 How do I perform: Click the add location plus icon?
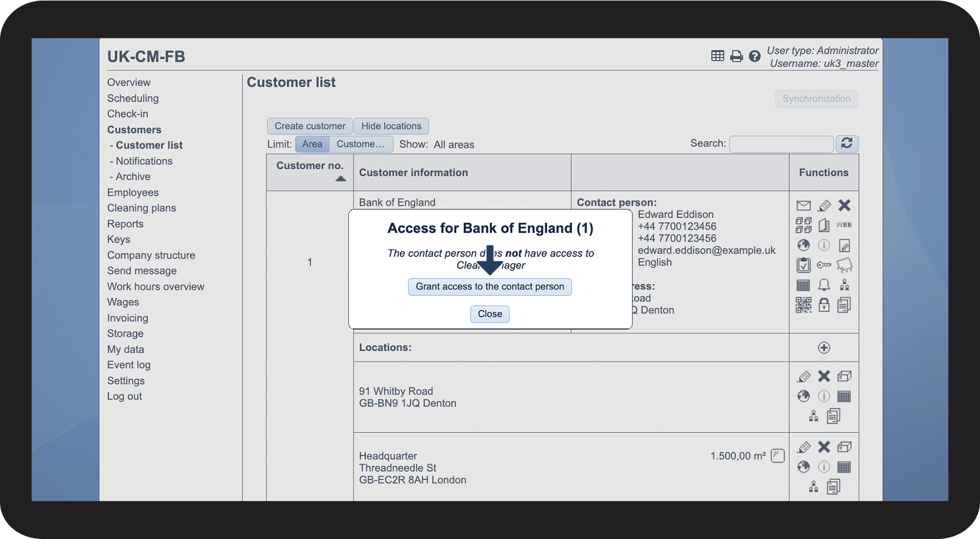pos(824,347)
